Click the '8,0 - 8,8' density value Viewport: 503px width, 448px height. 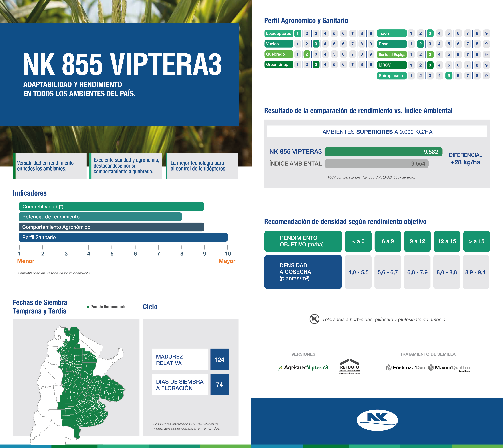pyautogui.click(x=447, y=272)
